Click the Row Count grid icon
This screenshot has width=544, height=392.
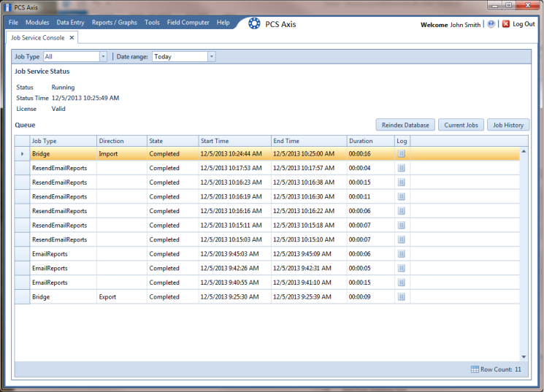pyautogui.click(x=475, y=369)
